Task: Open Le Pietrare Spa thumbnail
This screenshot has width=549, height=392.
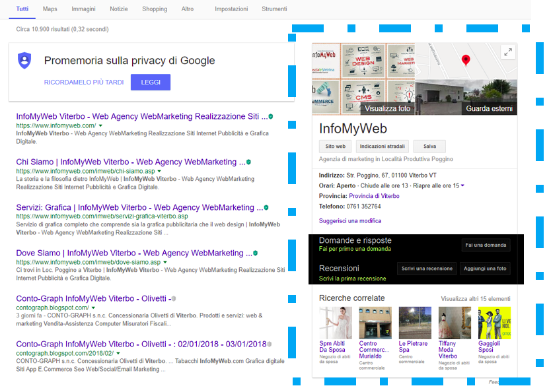Action: tap(415, 323)
